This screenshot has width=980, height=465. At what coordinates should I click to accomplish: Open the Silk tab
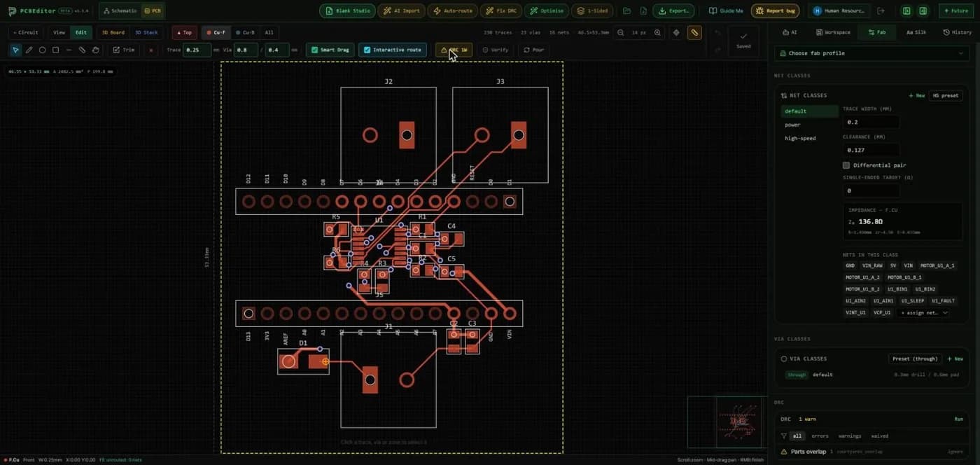916,32
